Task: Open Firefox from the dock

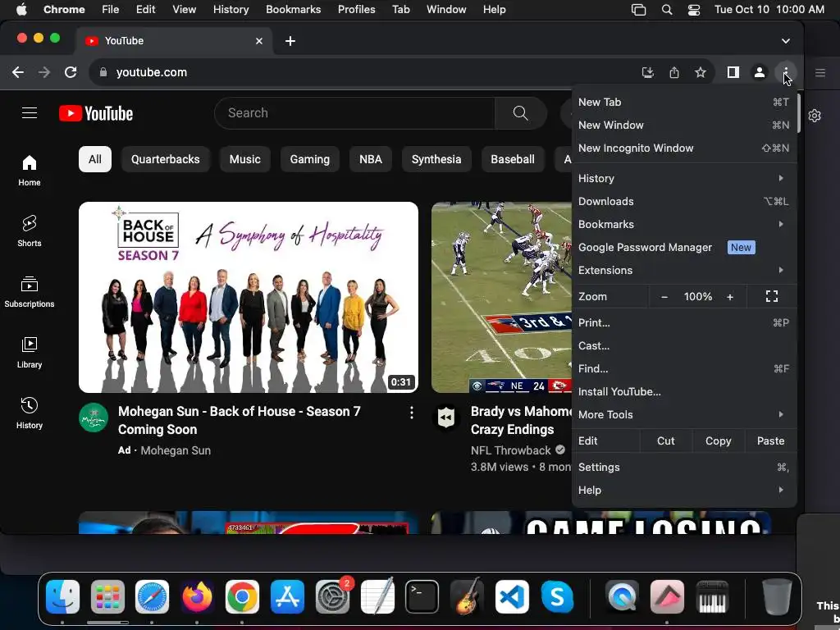Action: [197, 596]
